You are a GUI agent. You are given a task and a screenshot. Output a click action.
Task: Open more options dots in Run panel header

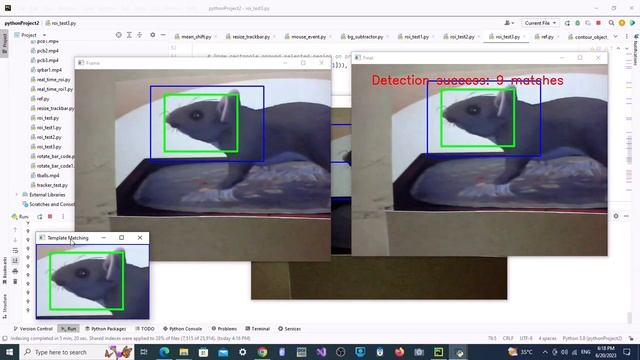tap(63, 217)
